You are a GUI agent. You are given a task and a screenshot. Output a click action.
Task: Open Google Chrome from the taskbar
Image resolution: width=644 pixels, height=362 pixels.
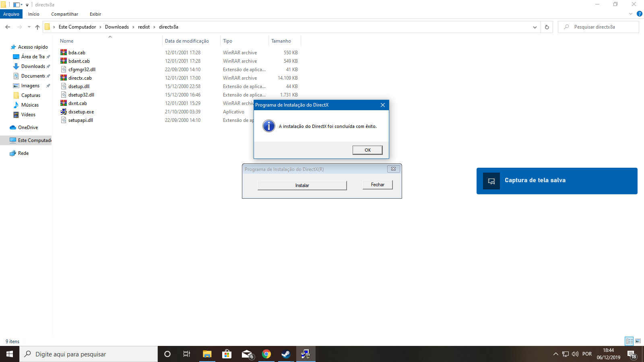pyautogui.click(x=266, y=354)
